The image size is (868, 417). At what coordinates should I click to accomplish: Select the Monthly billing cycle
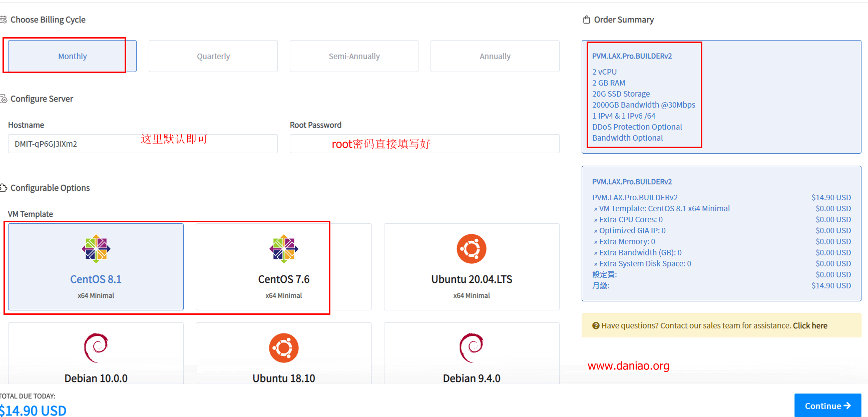[x=72, y=56]
